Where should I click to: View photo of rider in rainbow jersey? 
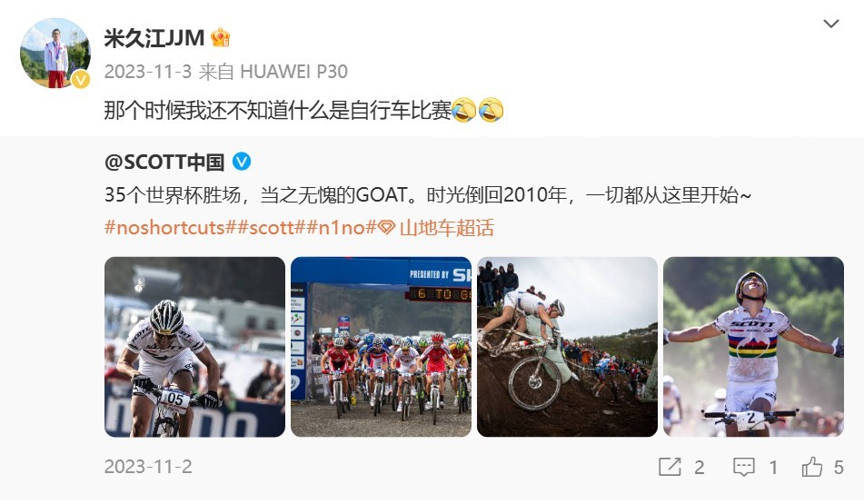click(x=753, y=347)
